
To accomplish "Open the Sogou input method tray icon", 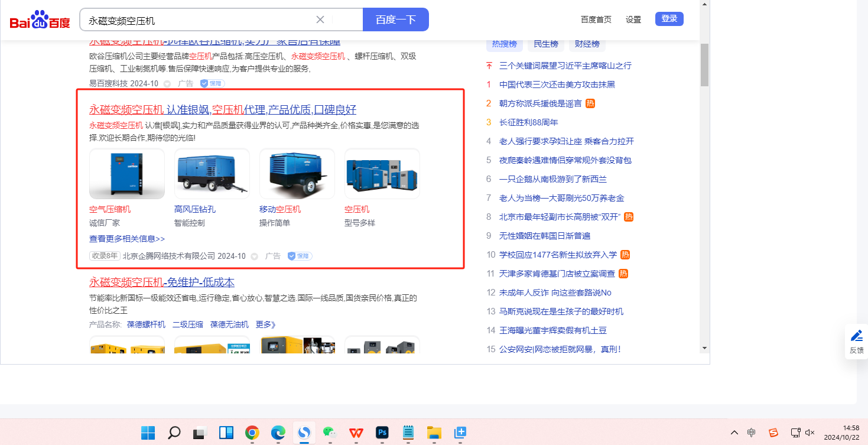I will (x=773, y=433).
